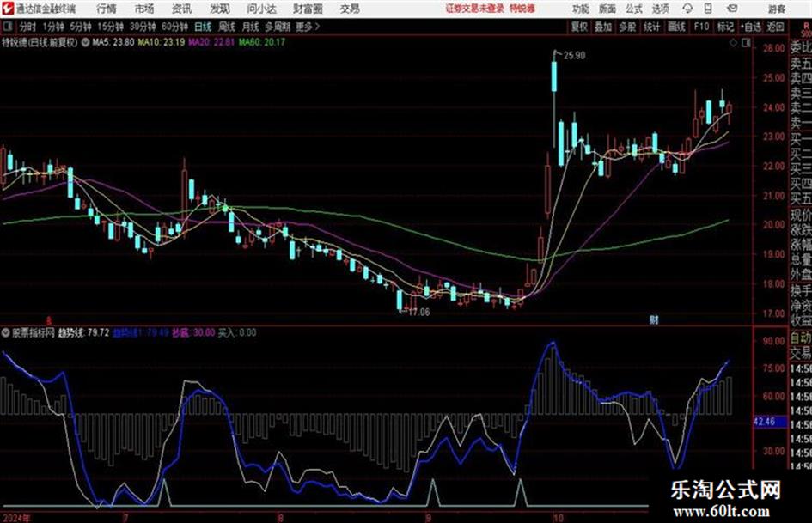Screen dimensions: 812x523
Task: Open the 功能 menu
Action: pos(581,9)
